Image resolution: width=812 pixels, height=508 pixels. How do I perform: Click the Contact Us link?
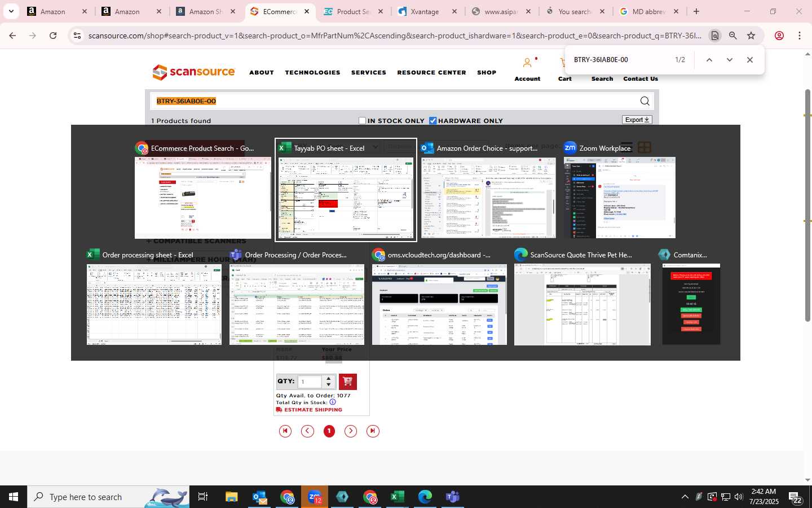(641, 78)
